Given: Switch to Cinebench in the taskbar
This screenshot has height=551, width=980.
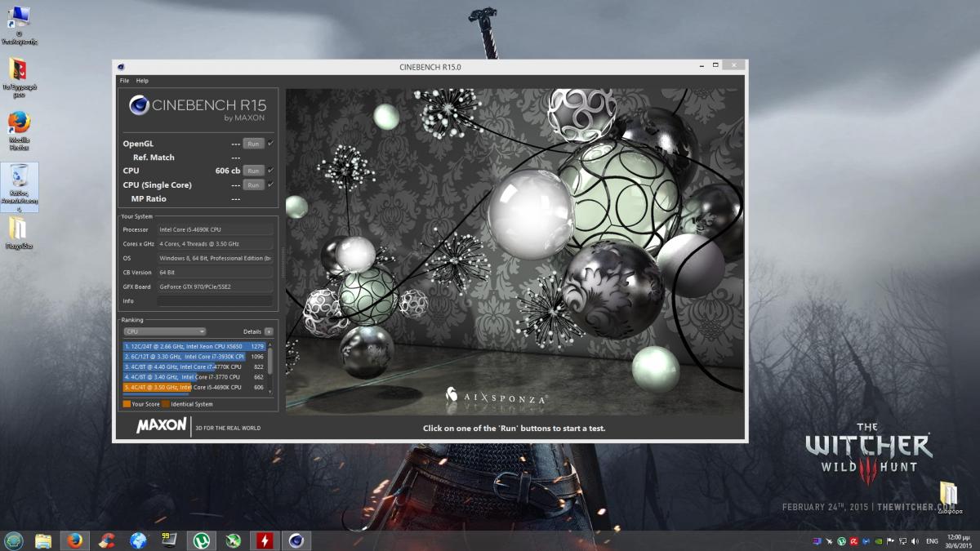Looking at the screenshot, I should (x=296, y=540).
